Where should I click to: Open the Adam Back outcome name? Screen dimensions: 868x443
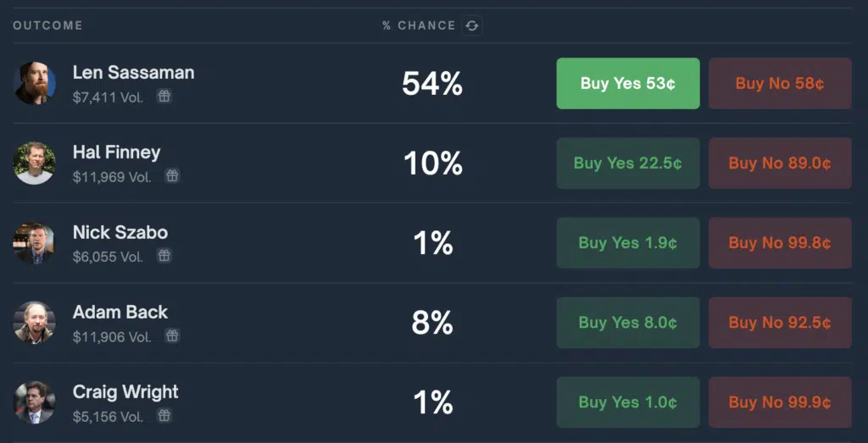[120, 312]
